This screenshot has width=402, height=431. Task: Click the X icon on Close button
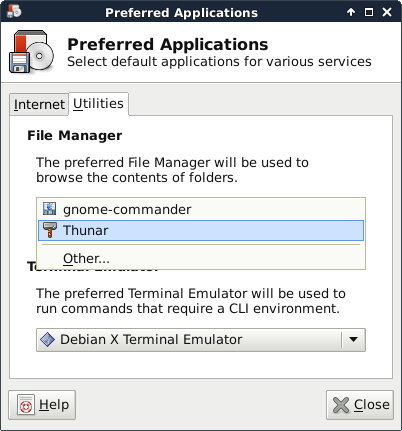(341, 405)
